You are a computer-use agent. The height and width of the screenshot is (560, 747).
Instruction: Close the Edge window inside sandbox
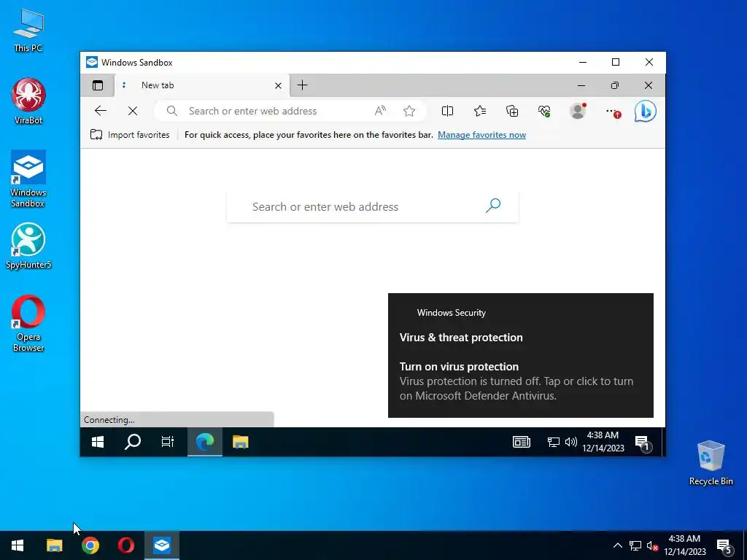(x=649, y=86)
